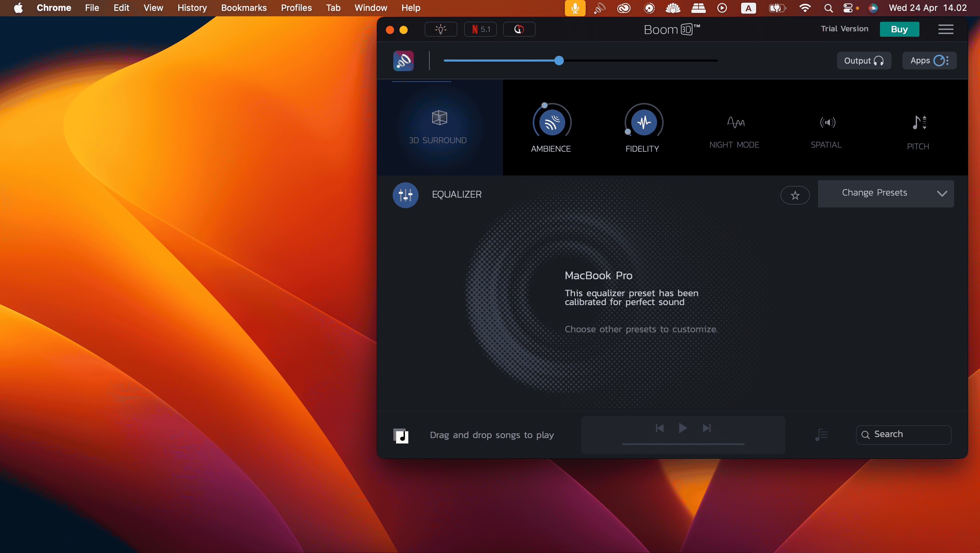Open the hamburger main menu
980x553 pixels.
tap(945, 29)
